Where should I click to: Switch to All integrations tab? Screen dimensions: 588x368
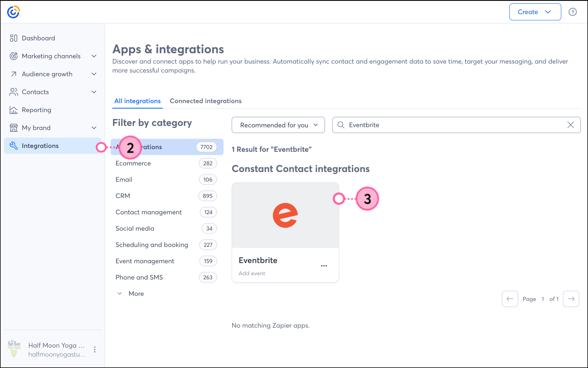137,101
